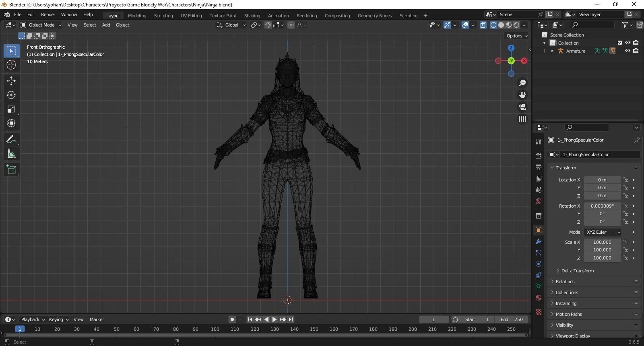The image size is (644, 346).
Task: Open the Object Constraints properties tab
Action: click(x=539, y=275)
